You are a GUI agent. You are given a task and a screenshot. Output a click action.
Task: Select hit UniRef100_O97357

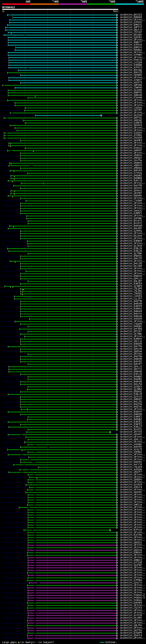[131, 110]
